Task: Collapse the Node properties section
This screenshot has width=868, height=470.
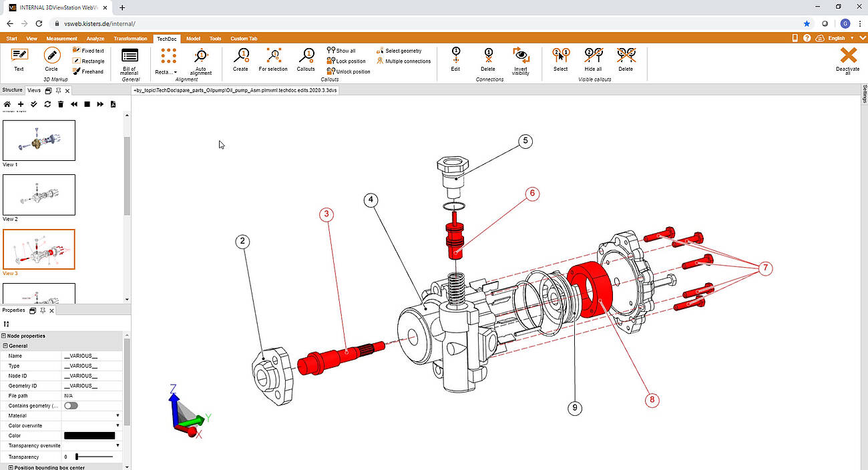Action: [x=4, y=336]
